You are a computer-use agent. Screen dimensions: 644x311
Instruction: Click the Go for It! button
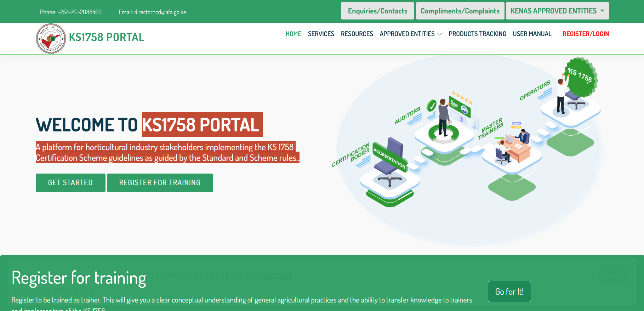[509, 292]
